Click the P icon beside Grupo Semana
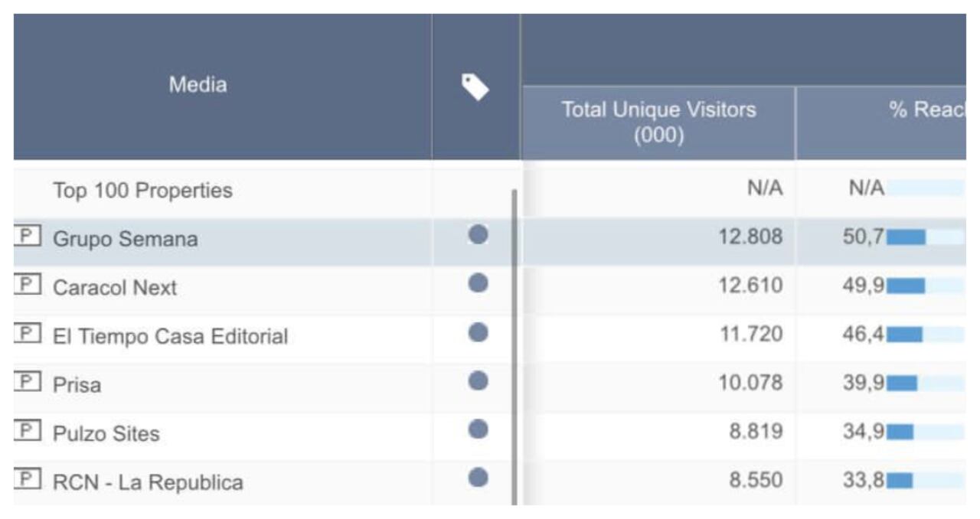The image size is (980, 519). pyautogui.click(x=27, y=237)
